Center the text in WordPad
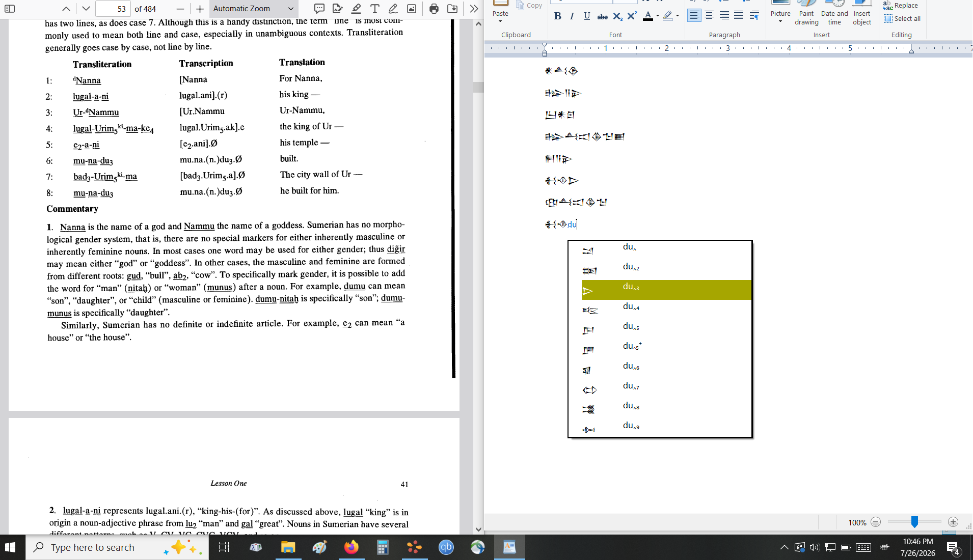This screenshot has height=560, width=973. pyautogui.click(x=709, y=16)
